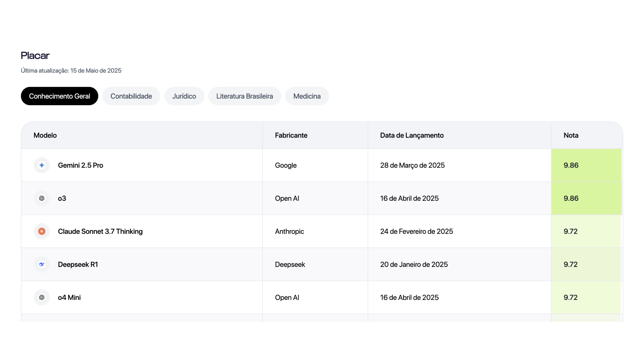Click the 9.72 score for Claude Sonnet
644x362 pixels.
pyautogui.click(x=571, y=231)
